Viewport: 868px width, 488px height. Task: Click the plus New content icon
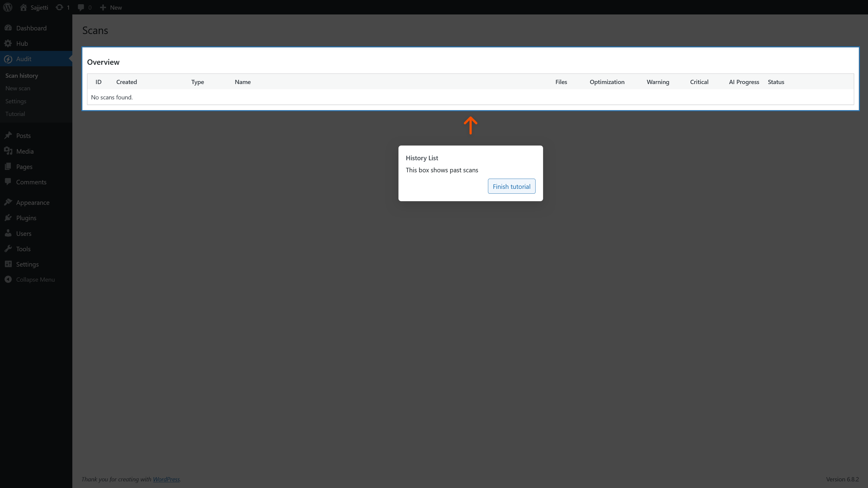coord(103,8)
